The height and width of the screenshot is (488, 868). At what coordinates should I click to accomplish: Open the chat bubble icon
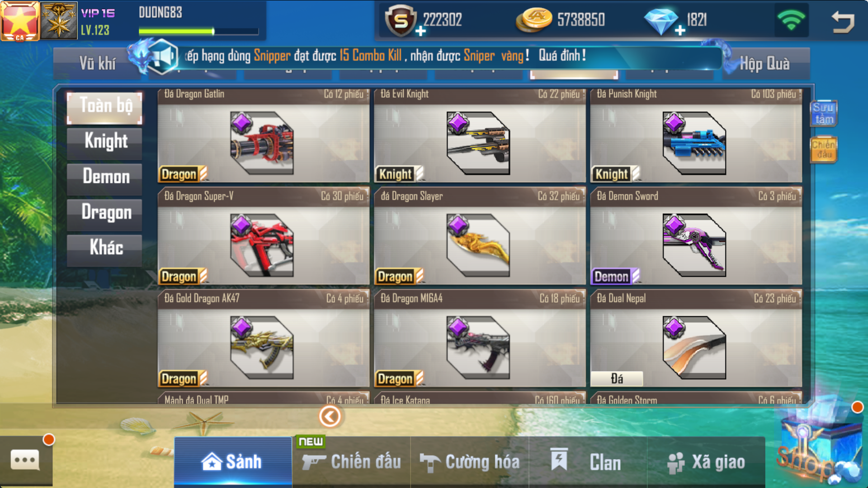click(x=25, y=460)
